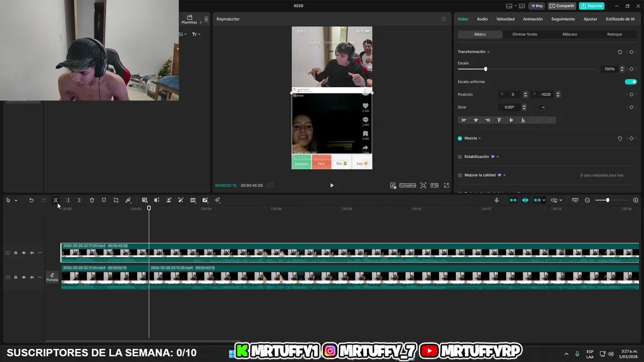Open fullscreen preview in the player
The width and height of the screenshot is (644, 362).
[446, 186]
